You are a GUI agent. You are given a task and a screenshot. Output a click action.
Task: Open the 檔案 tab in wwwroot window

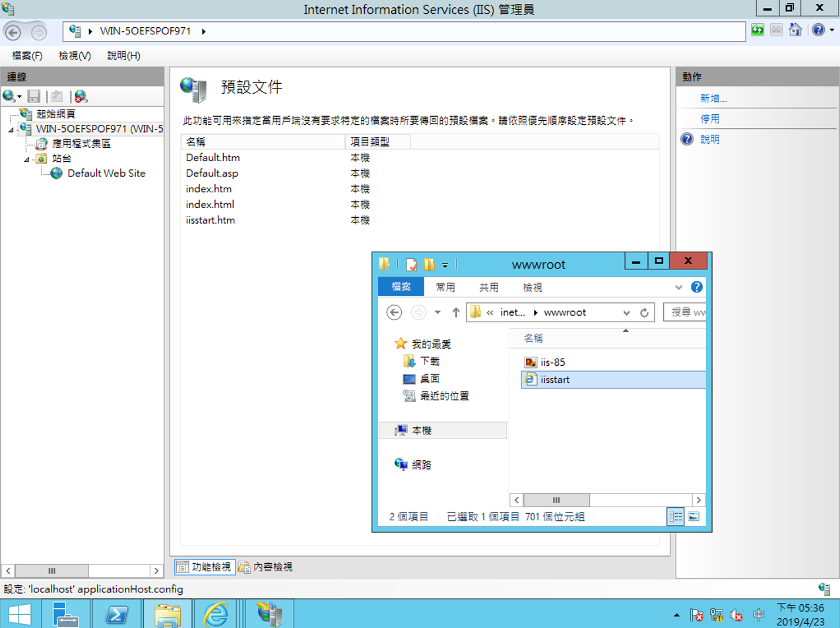click(x=401, y=287)
